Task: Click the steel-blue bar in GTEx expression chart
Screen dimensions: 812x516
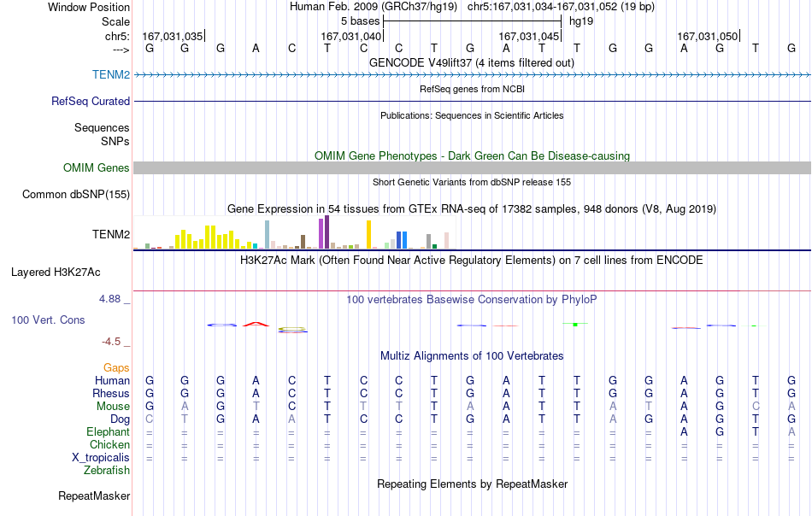Action: 267,234
